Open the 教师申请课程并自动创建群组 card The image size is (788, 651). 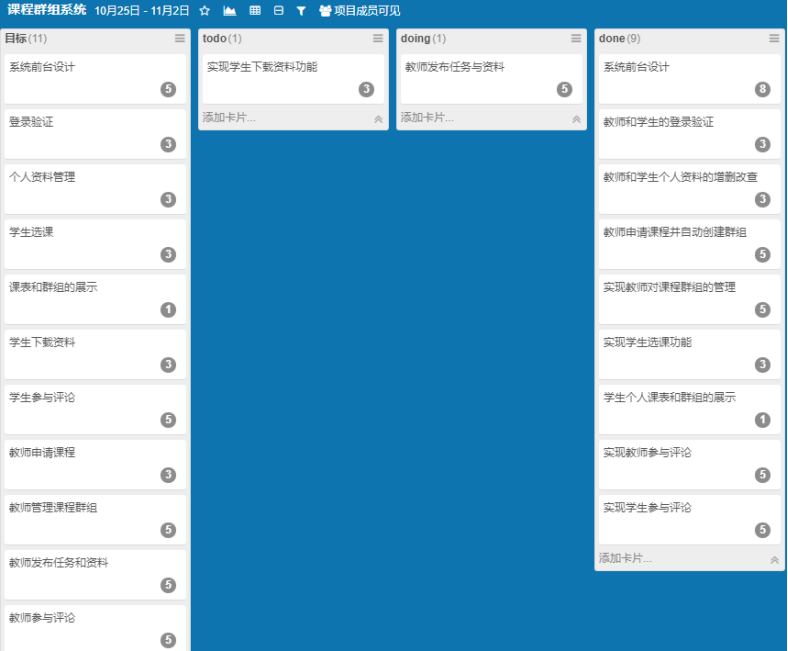[x=690, y=244]
